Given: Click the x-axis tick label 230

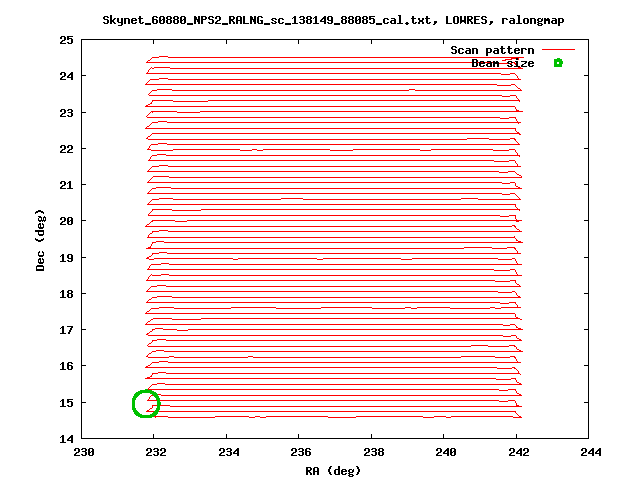Looking at the screenshot, I should (x=84, y=452).
